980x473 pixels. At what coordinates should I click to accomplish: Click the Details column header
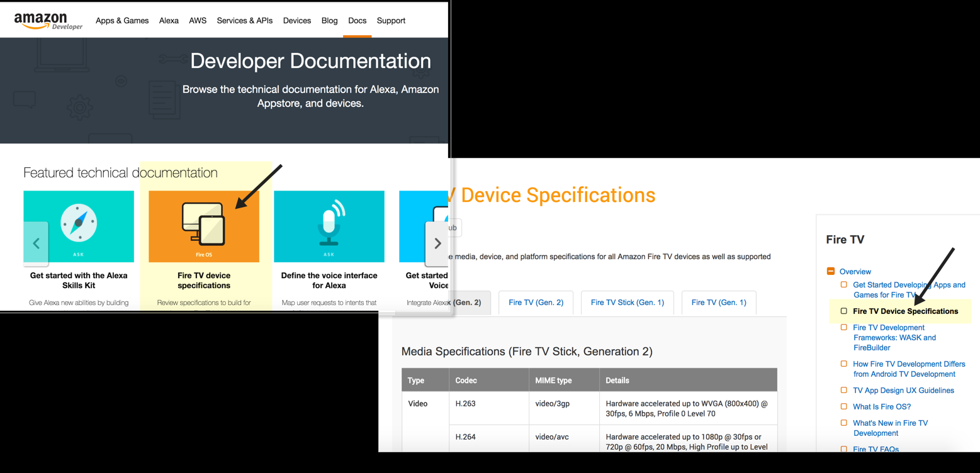tap(688, 381)
